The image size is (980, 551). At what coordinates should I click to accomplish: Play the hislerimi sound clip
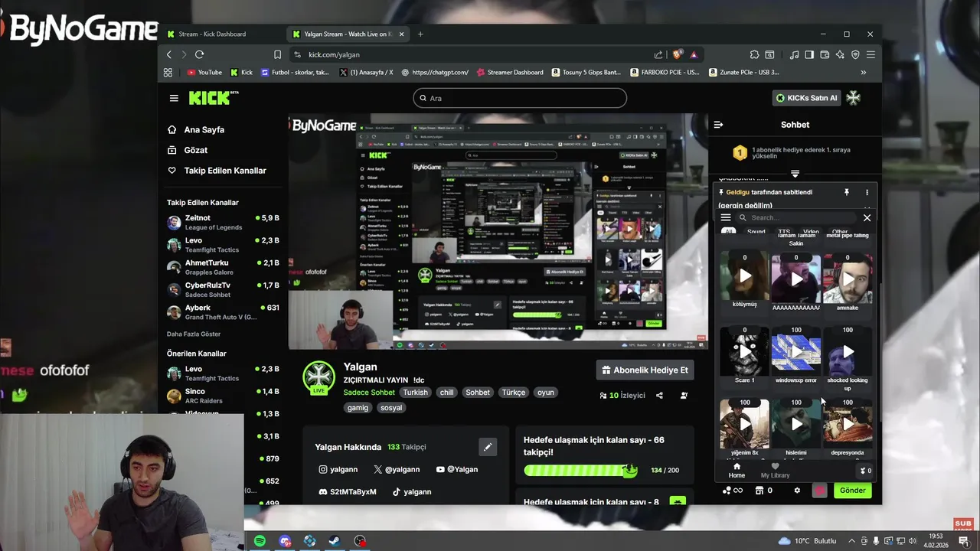click(x=796, y=424)
